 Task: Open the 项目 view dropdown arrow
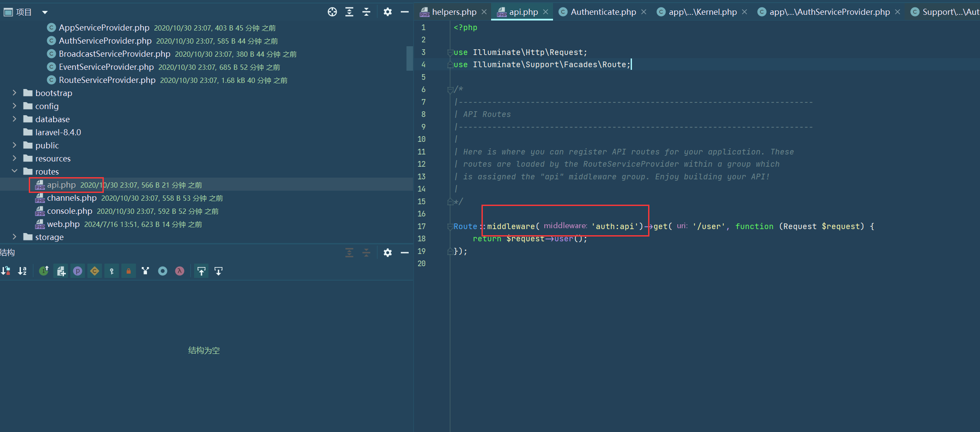coord(45,12)
